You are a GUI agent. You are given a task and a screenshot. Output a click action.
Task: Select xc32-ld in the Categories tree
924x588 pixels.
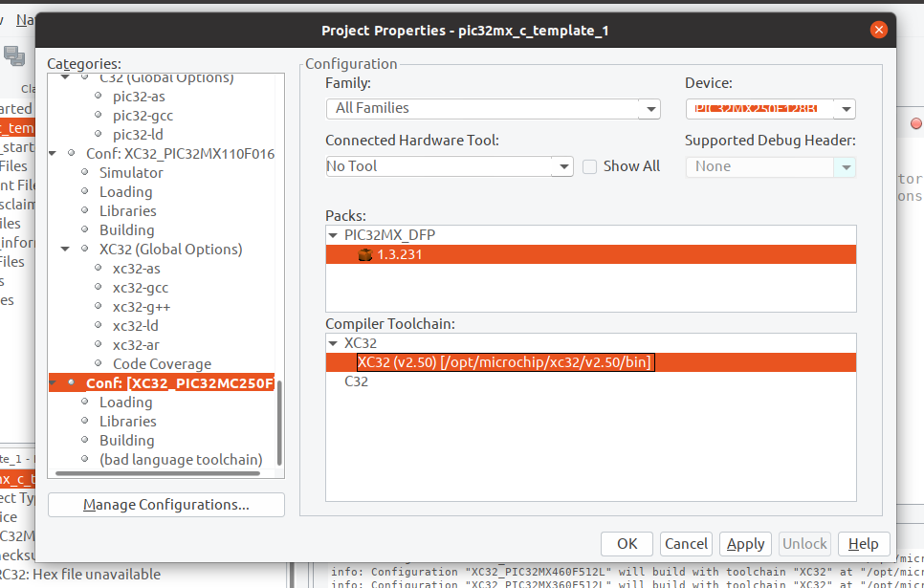pos(135,326)
